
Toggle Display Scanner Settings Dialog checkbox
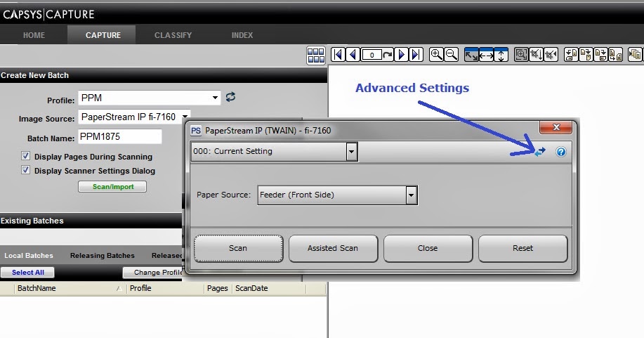25,170
